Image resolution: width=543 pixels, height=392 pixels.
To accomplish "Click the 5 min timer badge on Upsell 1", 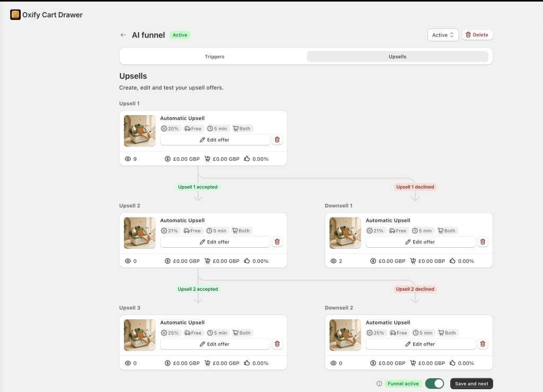I will (217, 128).
